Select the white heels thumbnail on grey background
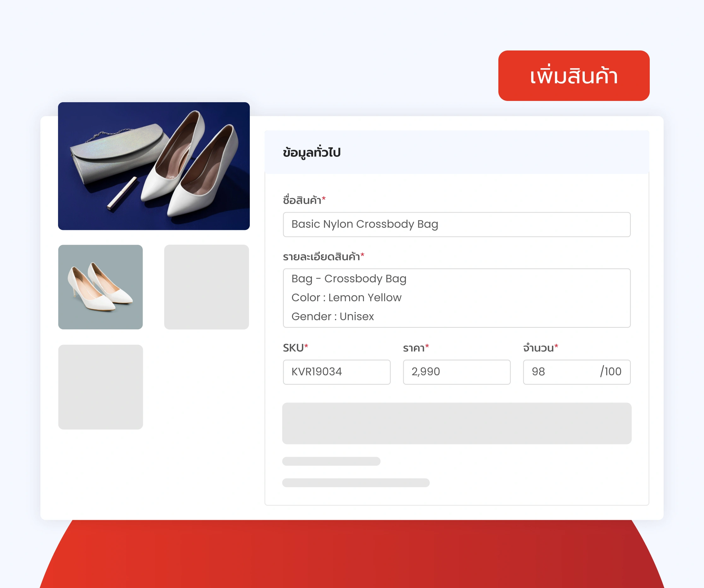Screen dimensions: 704x588 coord(101,287)
